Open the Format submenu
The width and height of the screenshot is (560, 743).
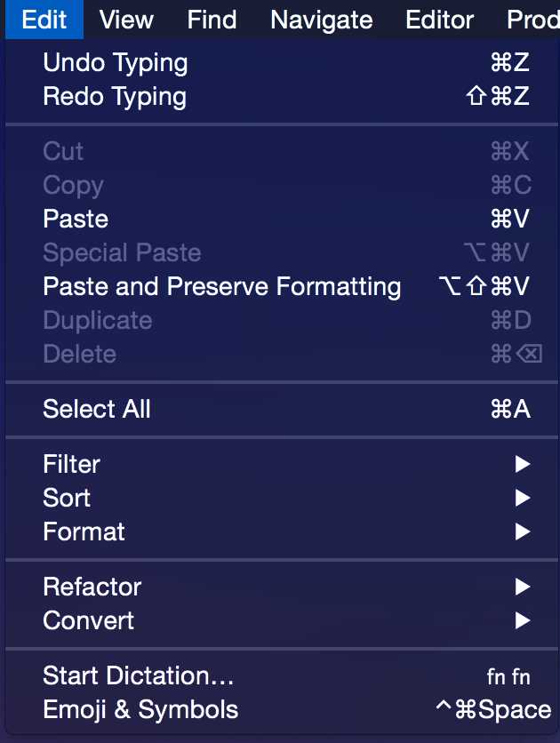(x=282, y=531)
